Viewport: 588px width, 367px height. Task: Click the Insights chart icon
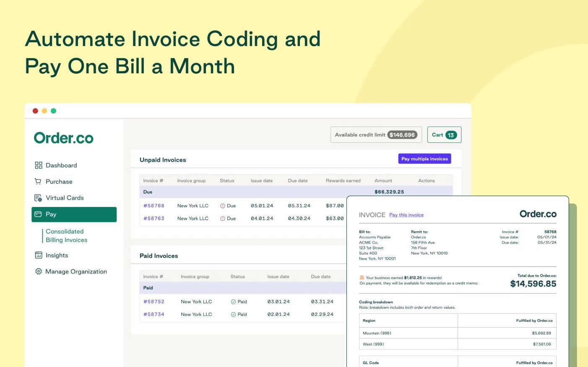pyautogui.click(x=39, y=255)
